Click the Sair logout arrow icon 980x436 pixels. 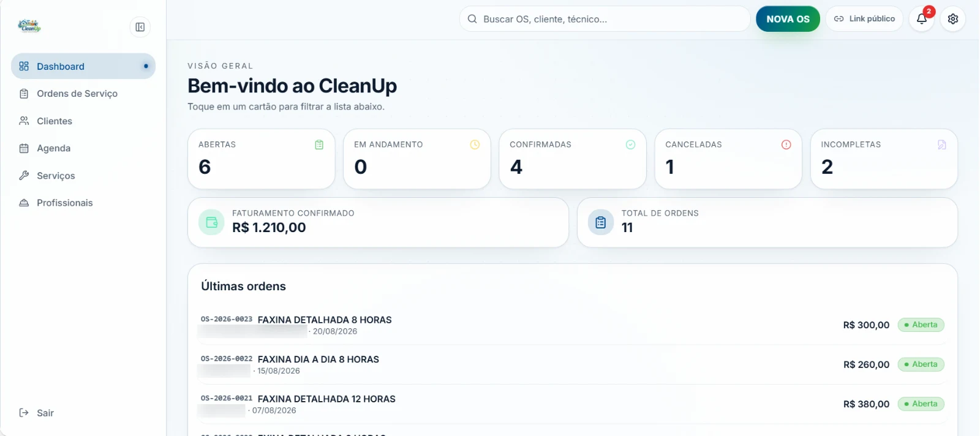coord(24,413)
